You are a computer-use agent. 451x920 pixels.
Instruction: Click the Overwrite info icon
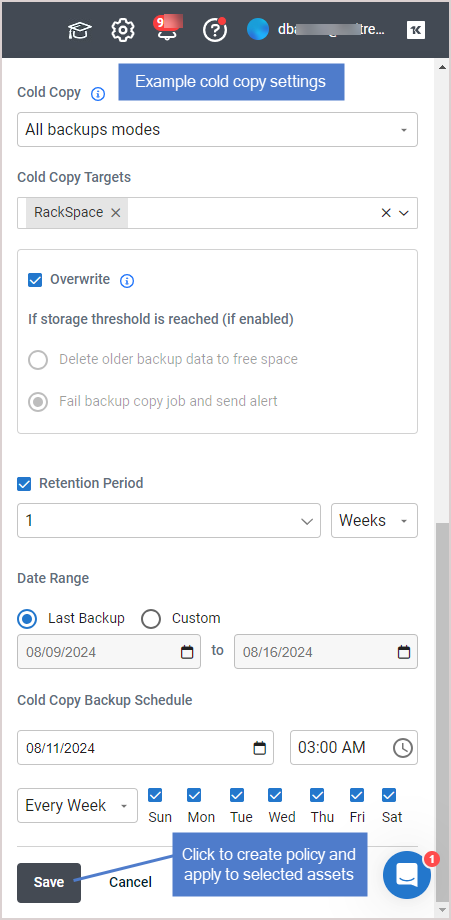pyautogui.click(x=127, y=281)
